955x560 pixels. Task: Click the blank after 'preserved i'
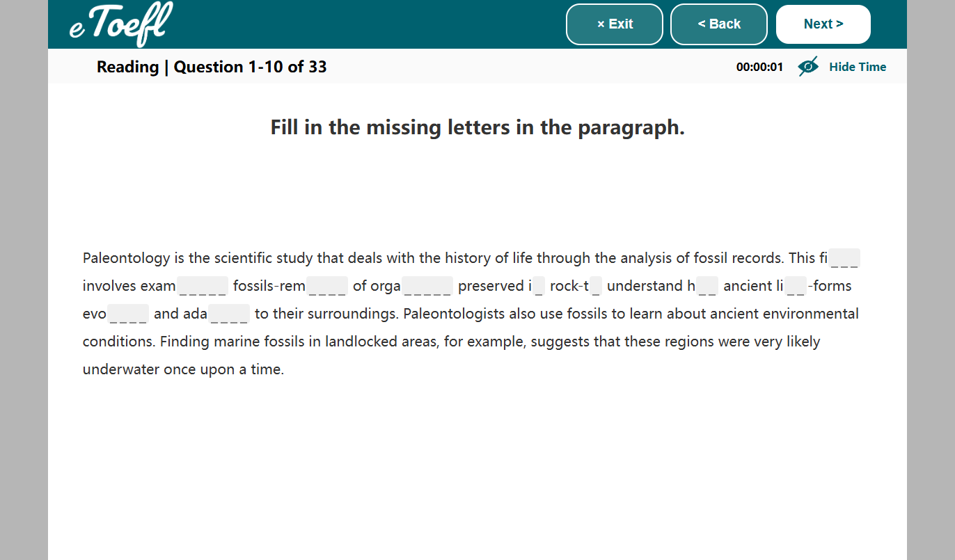coord(538,285)
